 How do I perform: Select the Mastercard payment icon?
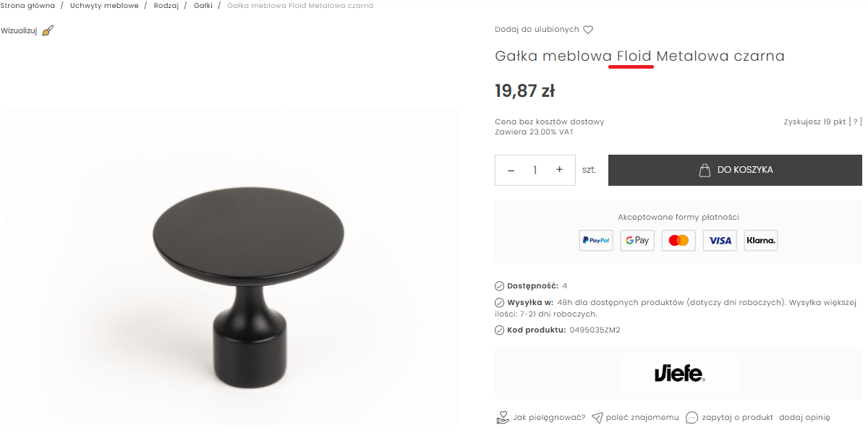click(x=678, y=241)
